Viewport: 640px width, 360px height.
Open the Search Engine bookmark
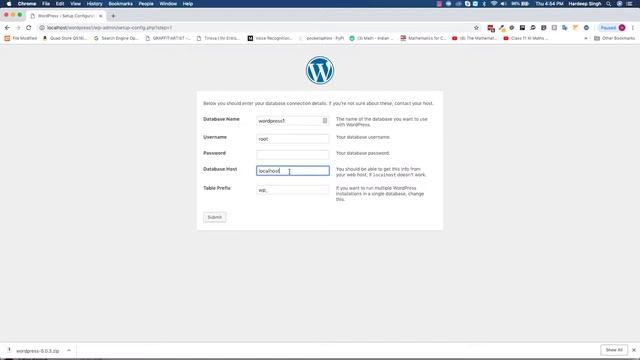tap(116, 38)
